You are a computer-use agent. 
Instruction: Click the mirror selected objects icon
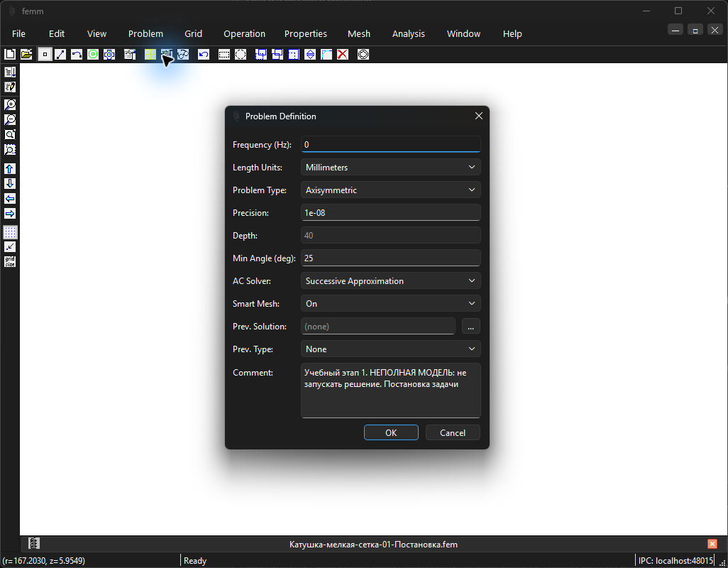[310, 55]
